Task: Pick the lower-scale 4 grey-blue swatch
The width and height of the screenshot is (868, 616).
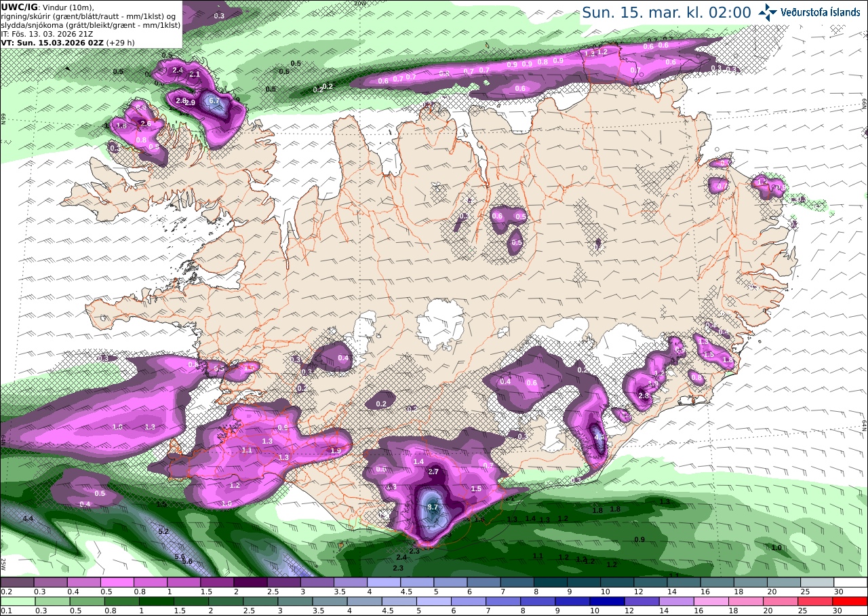Action: click(x=364, y=601)
